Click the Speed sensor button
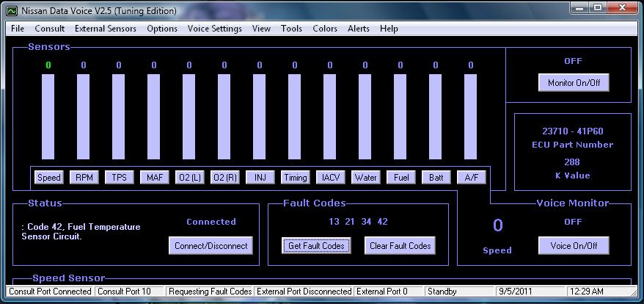The image size is (644, 304). click(49, 177)
